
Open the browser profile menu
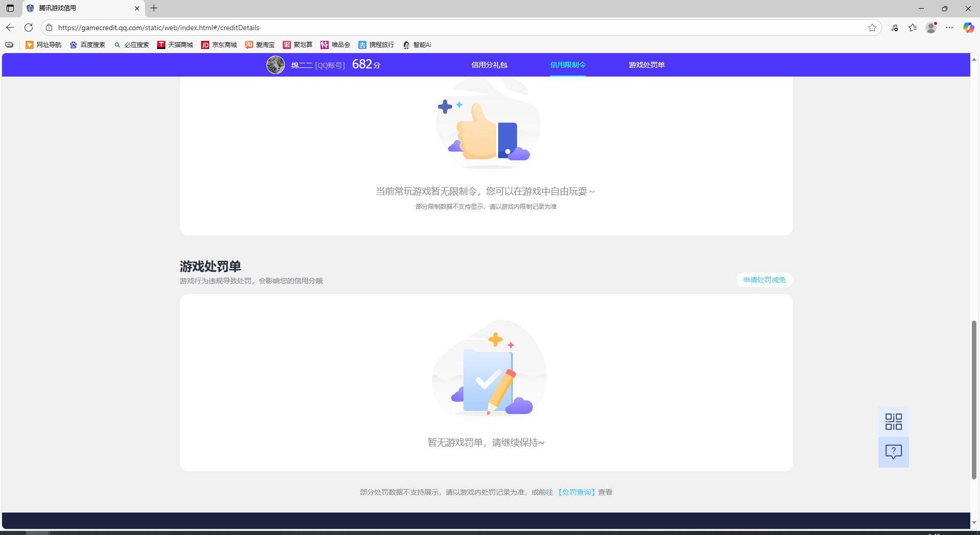click(931, 28)
